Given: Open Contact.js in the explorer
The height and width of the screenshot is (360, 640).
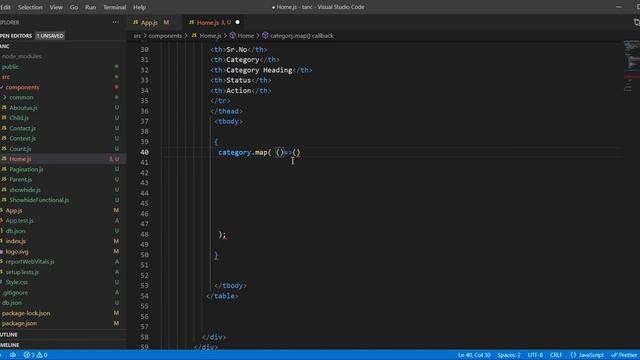Looking at the screenshot, I should pos(22,128).
